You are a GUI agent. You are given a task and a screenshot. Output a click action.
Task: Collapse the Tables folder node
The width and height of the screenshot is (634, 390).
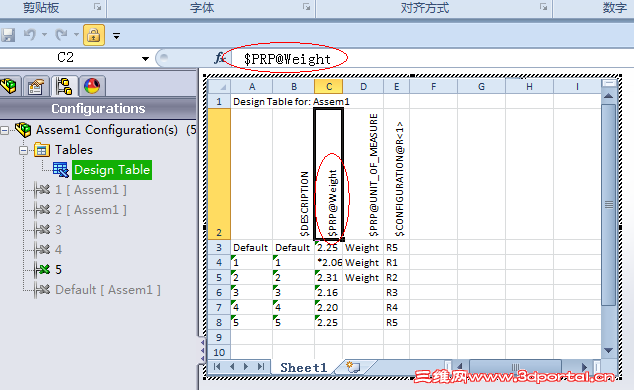point(23,150)
